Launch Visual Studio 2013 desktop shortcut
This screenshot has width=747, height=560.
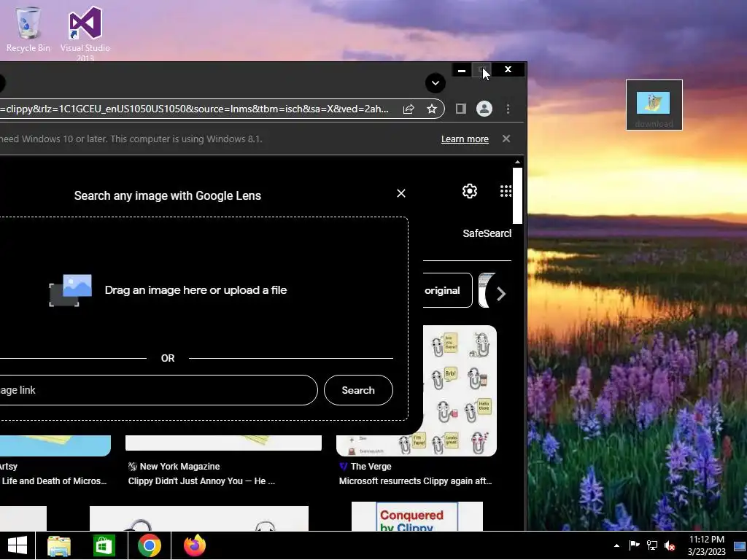(85, 32)
